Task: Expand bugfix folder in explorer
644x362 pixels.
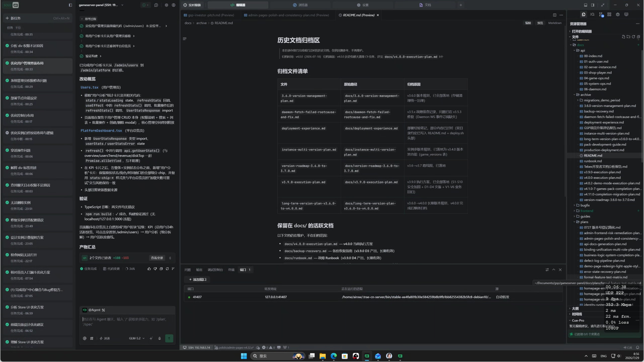Action: pyautogui.click(x=585, y=205)
